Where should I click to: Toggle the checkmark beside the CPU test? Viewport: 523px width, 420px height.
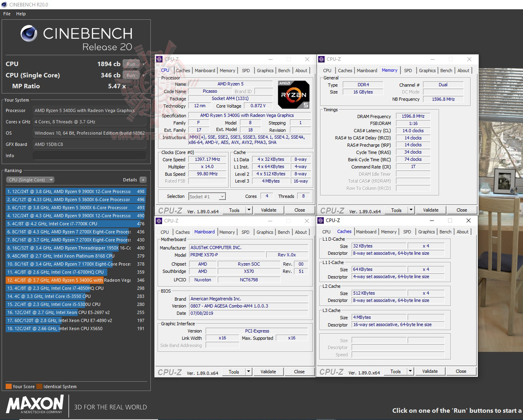coord(144,64)
